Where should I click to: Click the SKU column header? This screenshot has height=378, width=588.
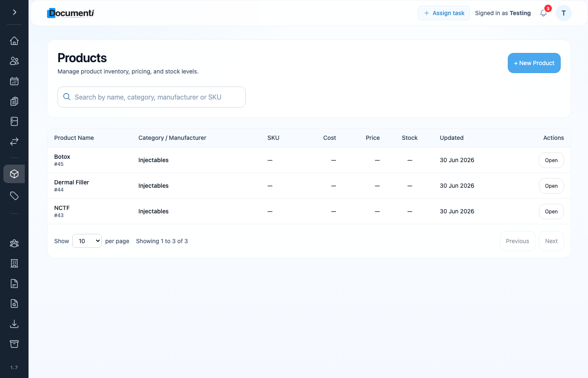tap(273, 138)
